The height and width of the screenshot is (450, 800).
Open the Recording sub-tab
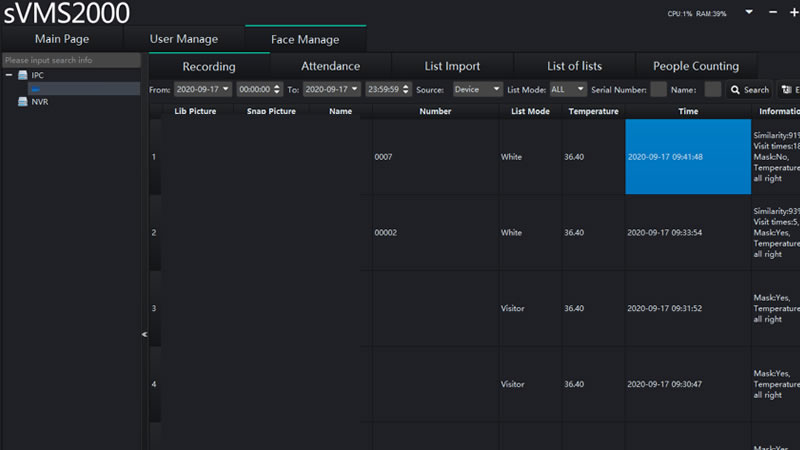[x=209, y=66]
